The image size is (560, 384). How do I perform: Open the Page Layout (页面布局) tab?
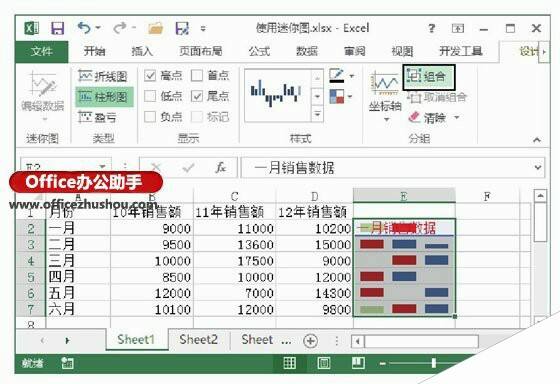pyautogui.click(x=201, y=51)
